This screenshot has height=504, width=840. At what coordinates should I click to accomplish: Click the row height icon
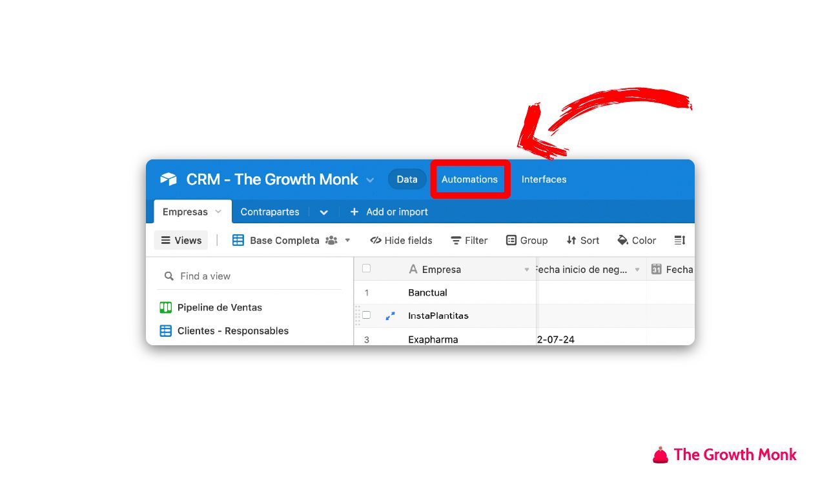pos(680,240)
